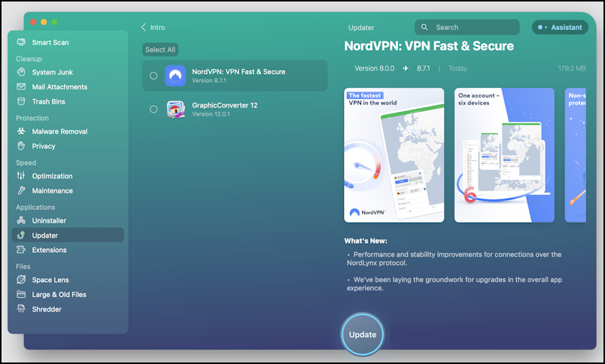Select the System Junk label
This screenshot has width=605, height=364.
click(53, 72)
